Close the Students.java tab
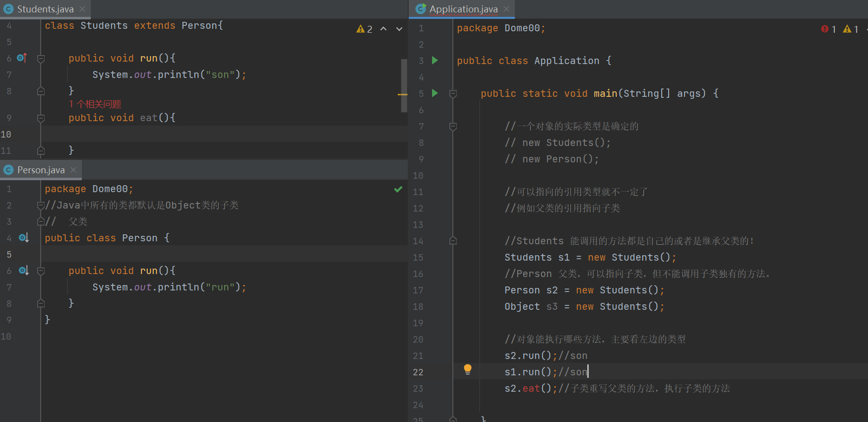The width and height of the screenshot is (868, 422). point(82,9)
